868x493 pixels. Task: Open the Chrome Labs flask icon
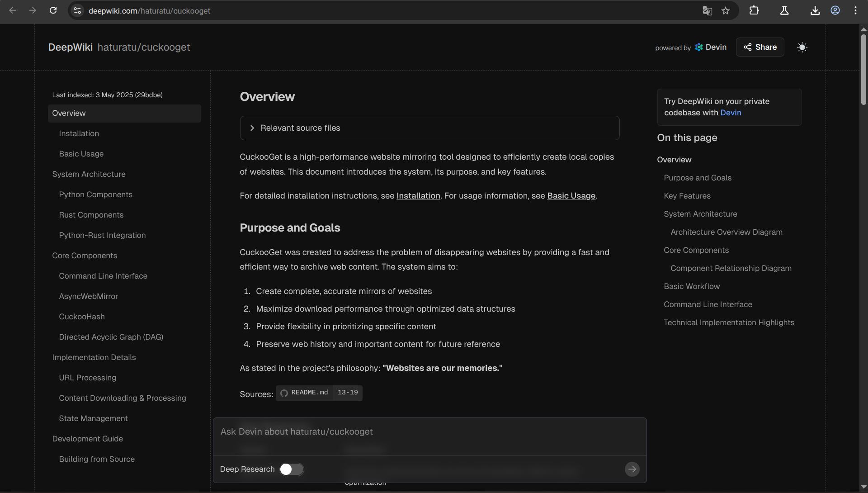tap(784, 10)
